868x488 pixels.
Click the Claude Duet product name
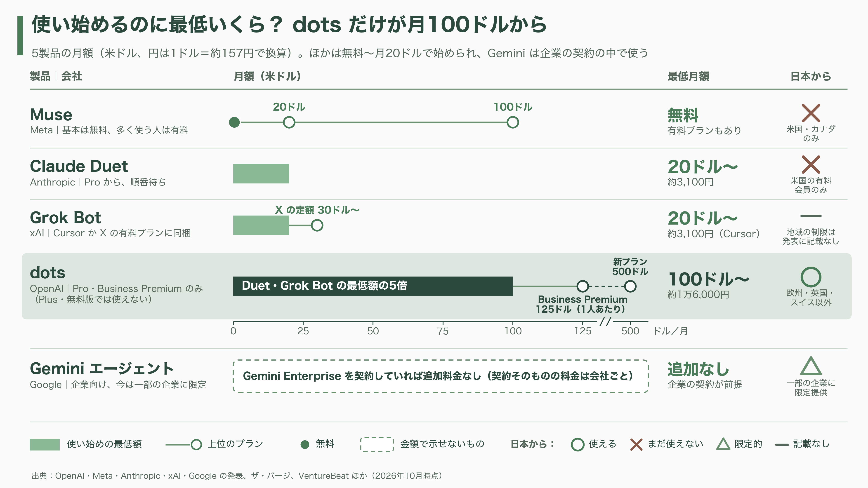pos(79,166)
